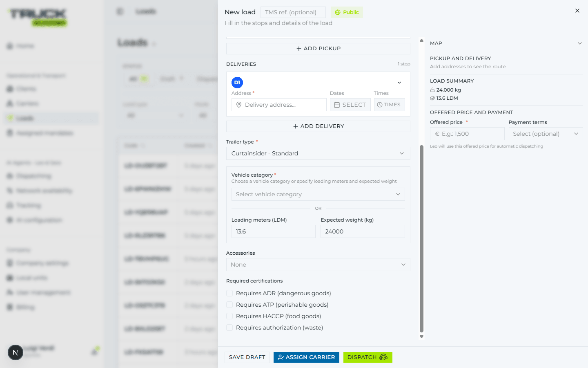Open the SELECT dates picker
Screen dimensions: 588x368
[x=350, y=105]
